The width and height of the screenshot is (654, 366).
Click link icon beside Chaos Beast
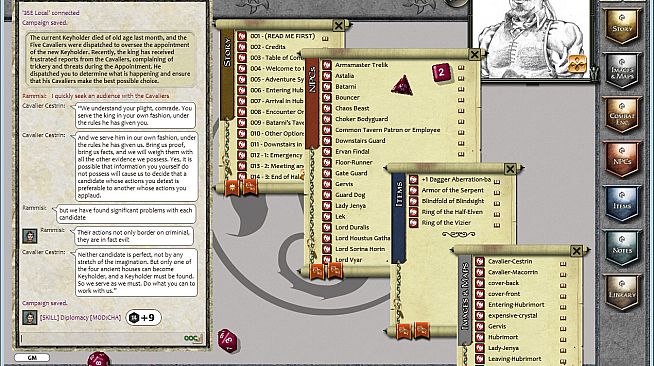coord(327,108)
